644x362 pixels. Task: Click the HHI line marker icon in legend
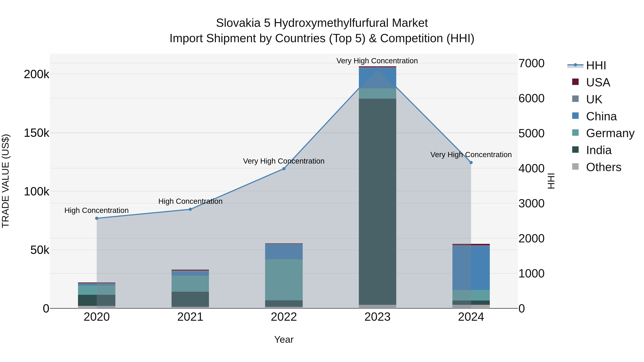tap(575, 65)
